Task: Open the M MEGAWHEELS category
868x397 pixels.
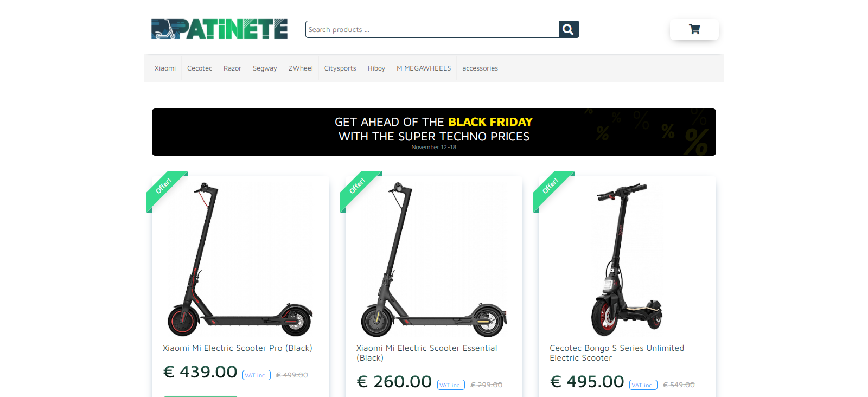Action: point(424,68)
